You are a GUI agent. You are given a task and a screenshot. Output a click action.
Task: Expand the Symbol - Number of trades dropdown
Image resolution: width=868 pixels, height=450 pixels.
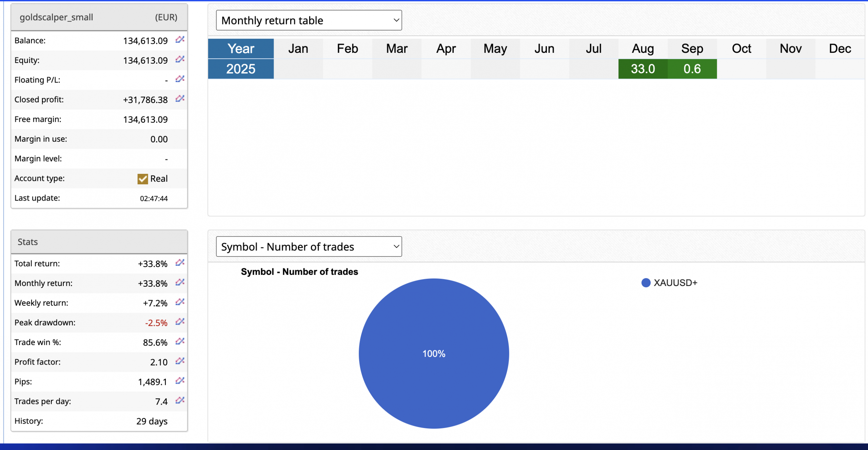click(309, 247)
